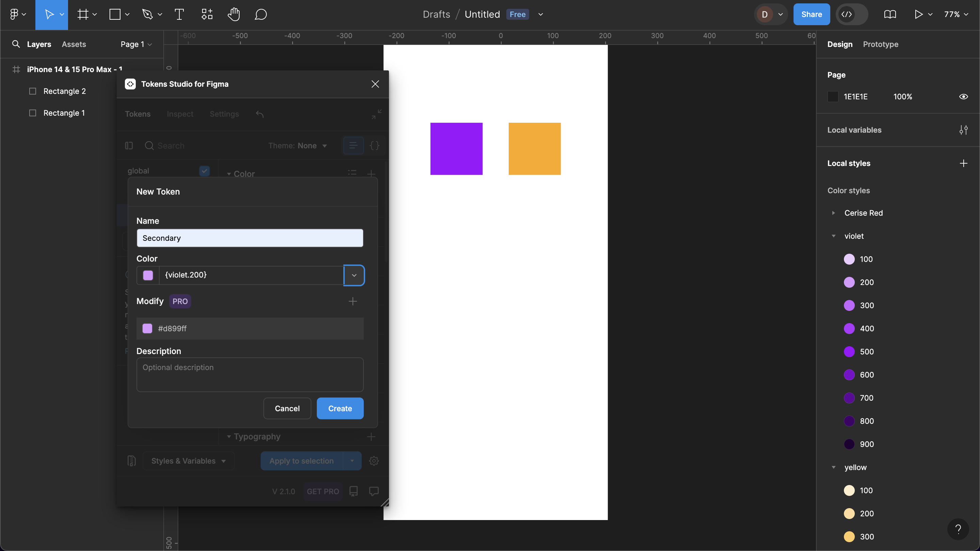This screenshot has height=551, width=980.
Task: Toggle page background visibility eye
Action: (x=963, y=97)
